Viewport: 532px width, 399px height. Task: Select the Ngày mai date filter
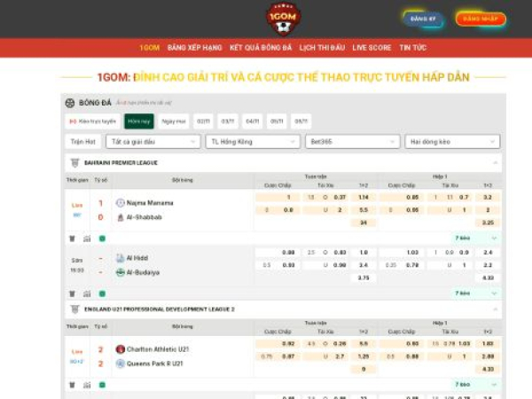pyautogui.click(x=174, y=121)
